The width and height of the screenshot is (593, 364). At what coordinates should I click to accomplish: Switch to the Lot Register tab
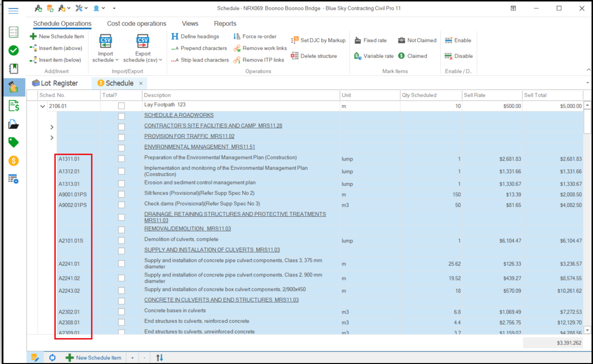[54, 83]
